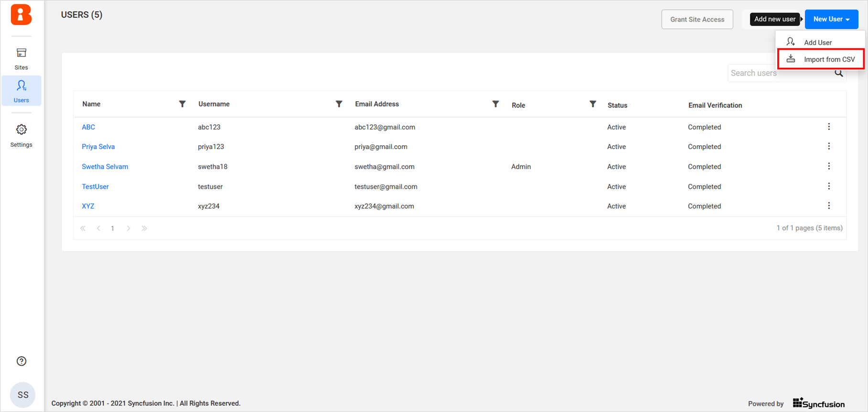Open the Users section in sidebar
This screenshot has width=868, height=412.
point(21,91)
